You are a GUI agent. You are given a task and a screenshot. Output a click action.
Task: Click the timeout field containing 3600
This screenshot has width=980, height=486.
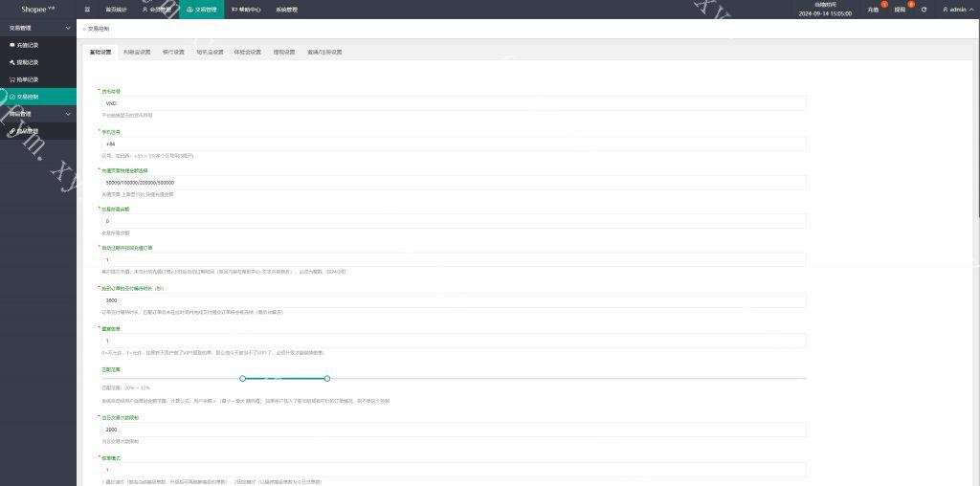point(454,300)
